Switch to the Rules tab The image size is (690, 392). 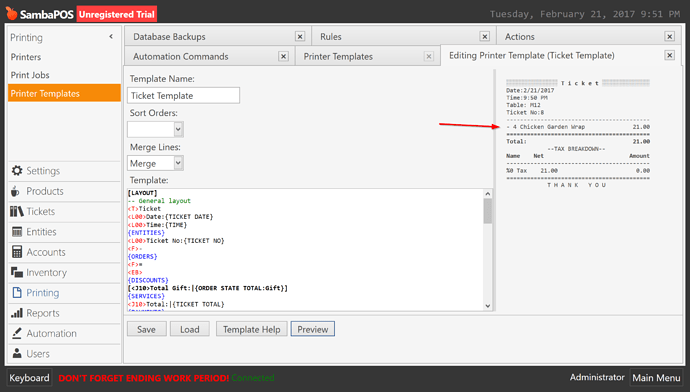coord(330,37)
